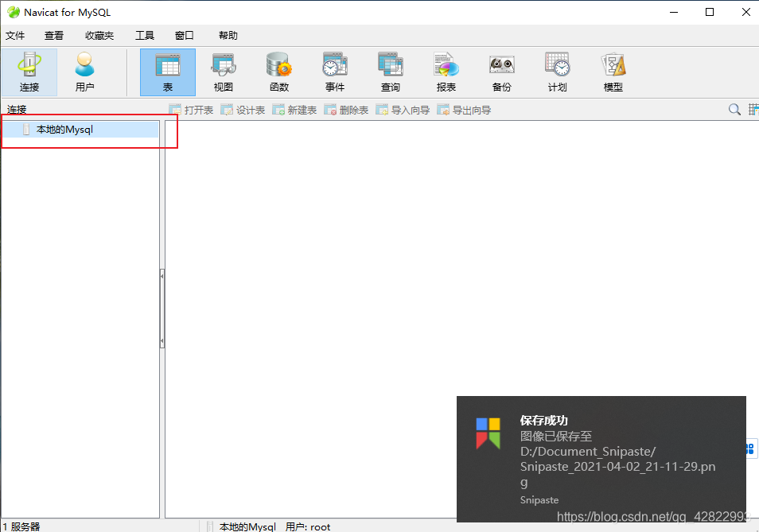This screenshot has height=532, width=759.
Task: Open the 函数 (Function) toolbar icon
Action: (x=279, y=72)
